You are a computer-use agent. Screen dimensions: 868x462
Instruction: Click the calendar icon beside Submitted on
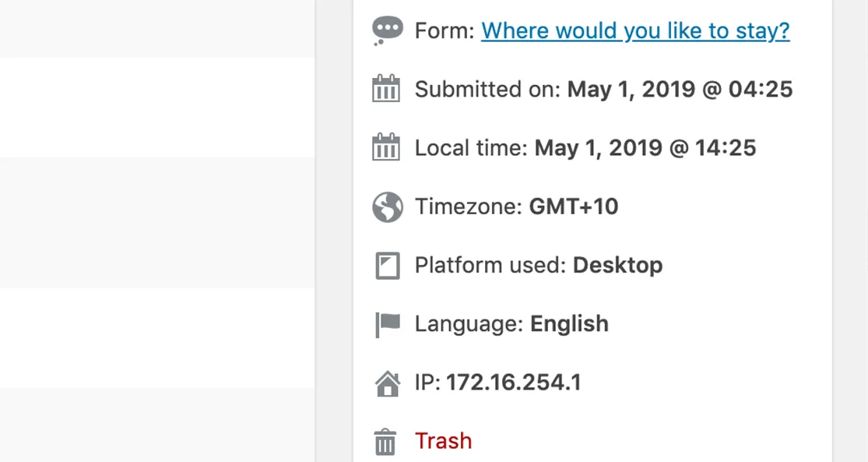[x=387, y=89]
